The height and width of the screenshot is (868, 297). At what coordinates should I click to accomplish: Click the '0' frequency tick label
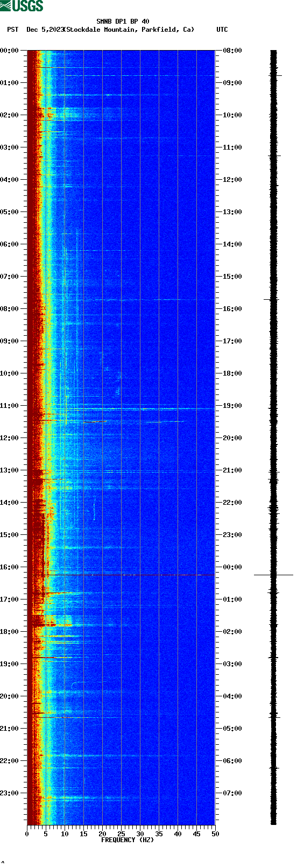27,834
